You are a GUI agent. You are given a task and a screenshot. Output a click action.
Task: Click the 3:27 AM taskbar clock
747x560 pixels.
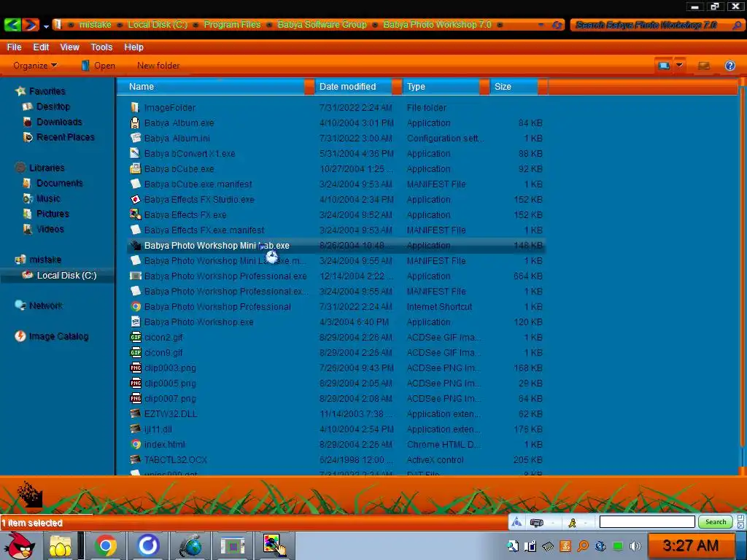point(690,545)
